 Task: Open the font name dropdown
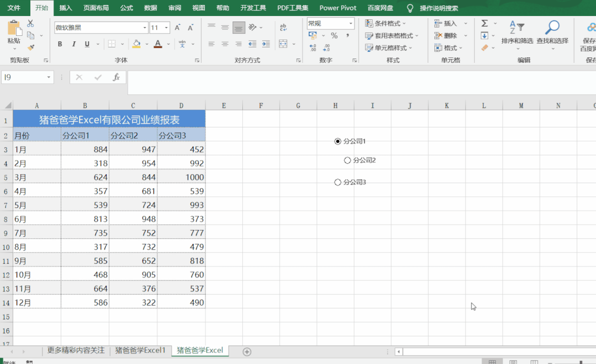coord(145,28)
